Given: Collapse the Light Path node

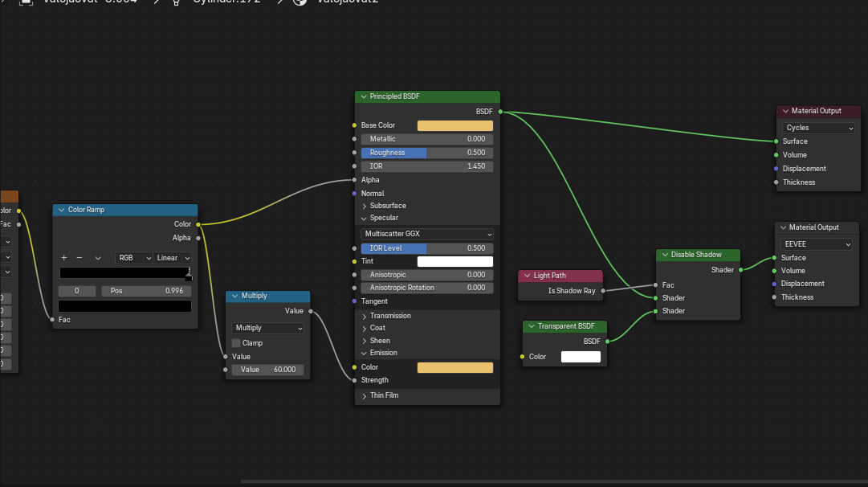Looking at the screenshot, I should (527, 276).
